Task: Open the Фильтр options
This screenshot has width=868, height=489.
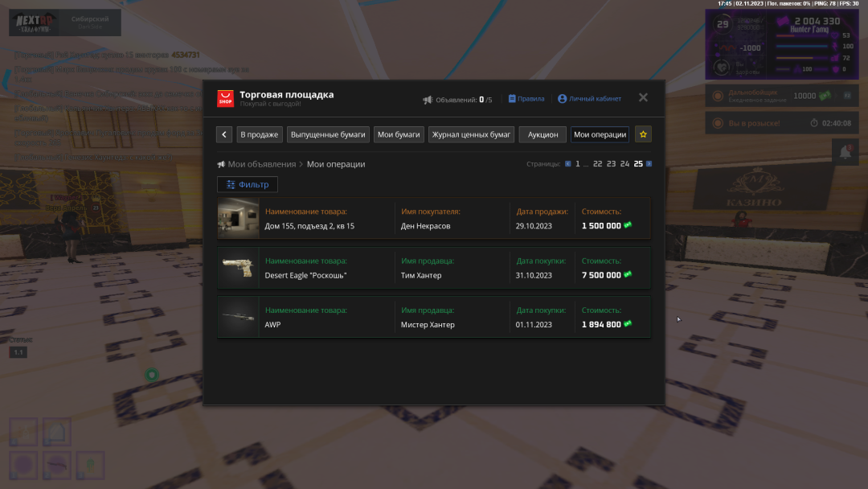Action: tap(248, 184)
